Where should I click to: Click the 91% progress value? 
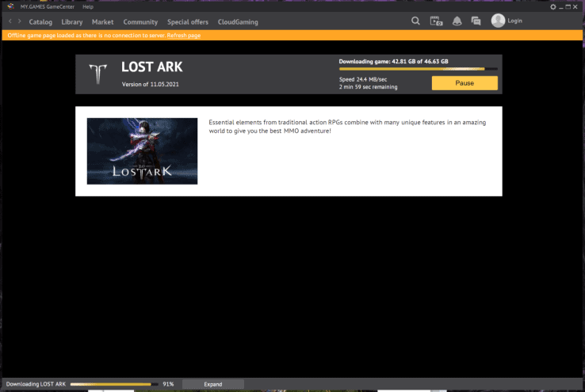pos(168,384)
